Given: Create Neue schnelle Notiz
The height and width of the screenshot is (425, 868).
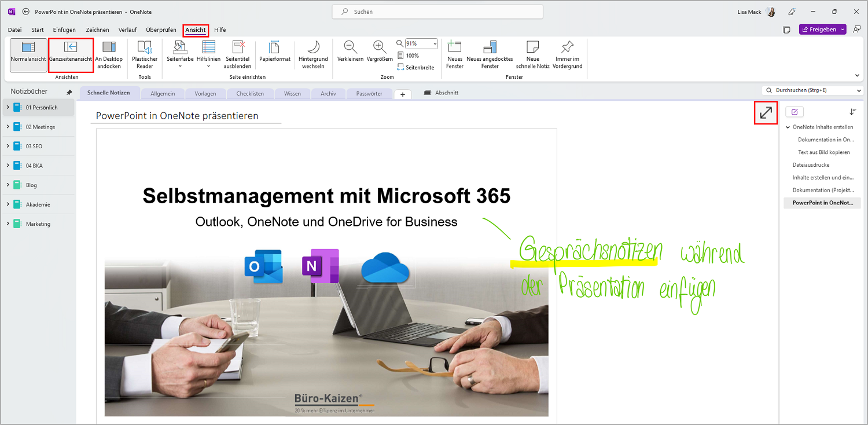Looking at the screenshot, I should point(532,55).
